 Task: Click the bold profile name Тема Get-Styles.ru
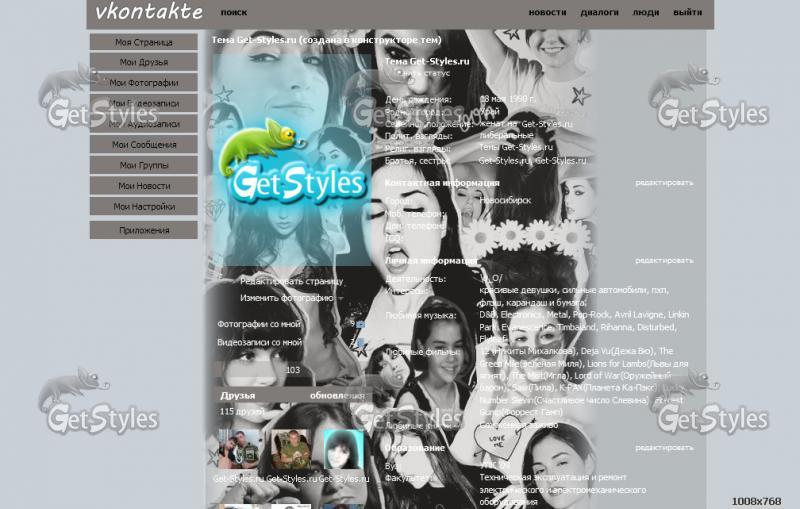tap(427, 61)
